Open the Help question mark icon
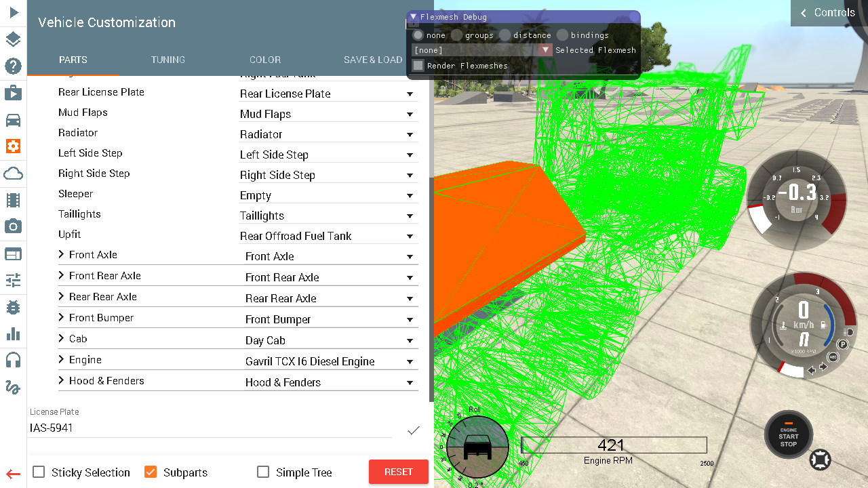The width and height of the screenshot is (868, 488). tap(13, 66)
